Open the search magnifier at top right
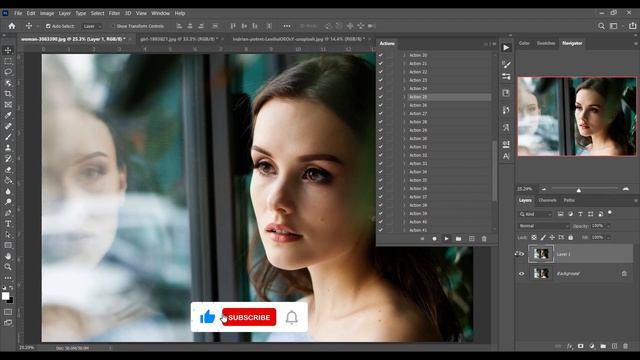The height and width of the screenshot is (360, 640). point(601,26)
